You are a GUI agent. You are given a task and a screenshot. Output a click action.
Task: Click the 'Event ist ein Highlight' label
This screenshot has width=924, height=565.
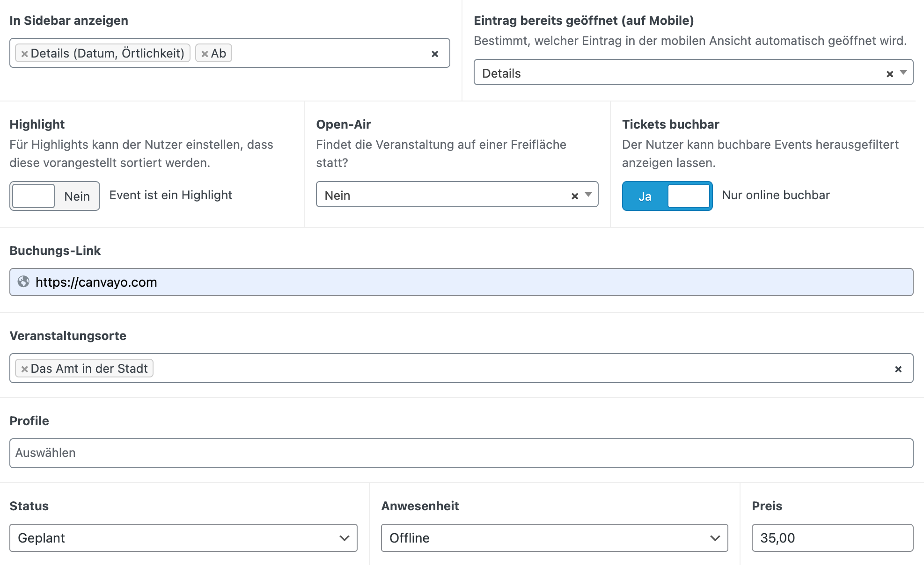click(170, 195)
